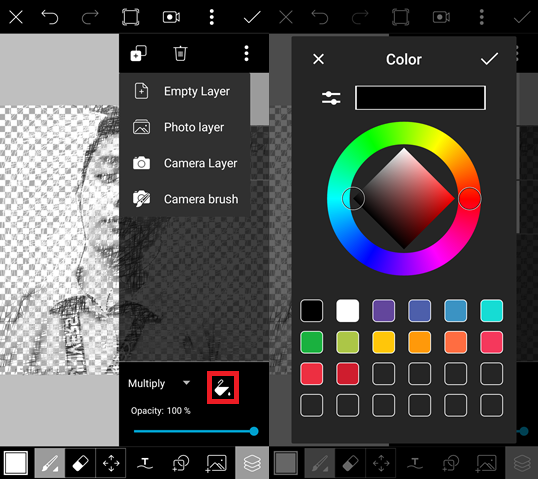538x479 pixels.
Task: Select the Move tool on left bottom toolbar
Action: [111, 463]
